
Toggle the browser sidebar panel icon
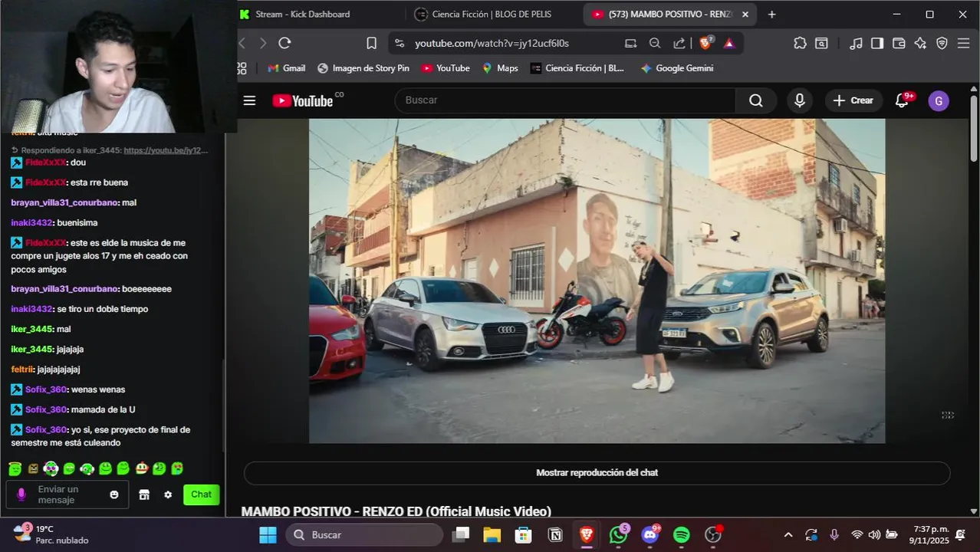pyautogui.click(x=877, y=43)
